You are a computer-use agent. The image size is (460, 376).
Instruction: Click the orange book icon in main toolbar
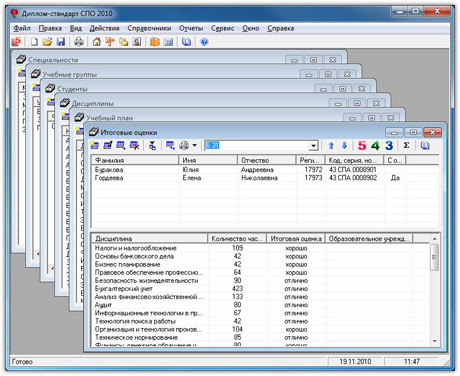coord(155,42)
